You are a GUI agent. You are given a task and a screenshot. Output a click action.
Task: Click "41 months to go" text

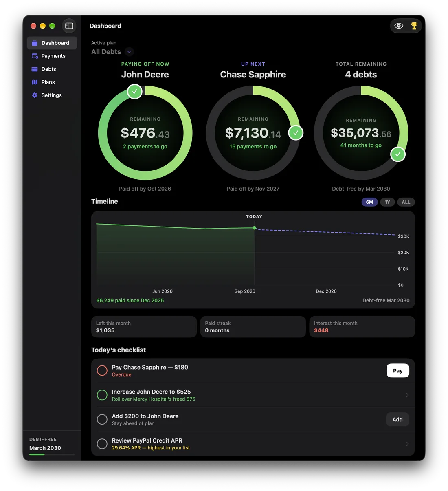click(x=361, y=145)
